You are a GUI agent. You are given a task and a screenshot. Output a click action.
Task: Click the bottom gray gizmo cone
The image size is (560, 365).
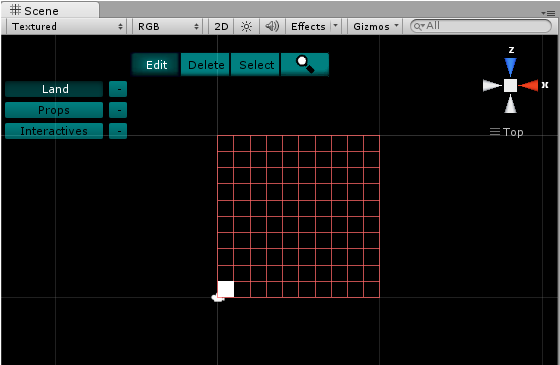pos(510,104)
